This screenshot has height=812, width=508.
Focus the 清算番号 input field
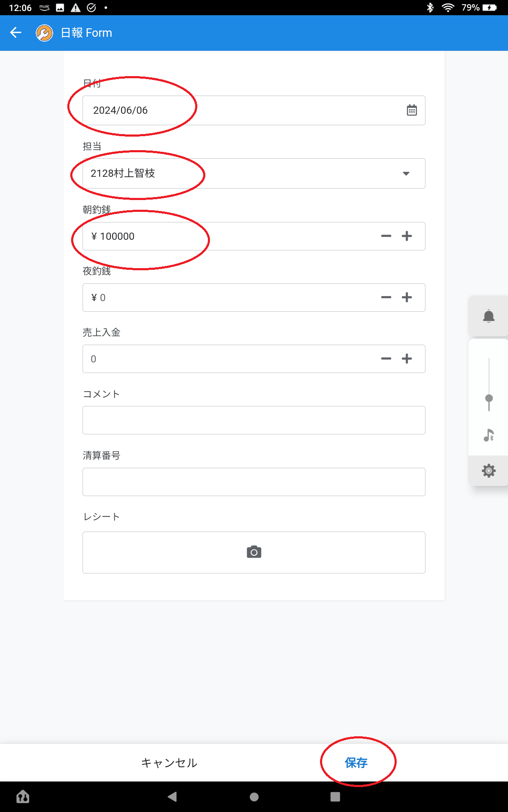254,482
